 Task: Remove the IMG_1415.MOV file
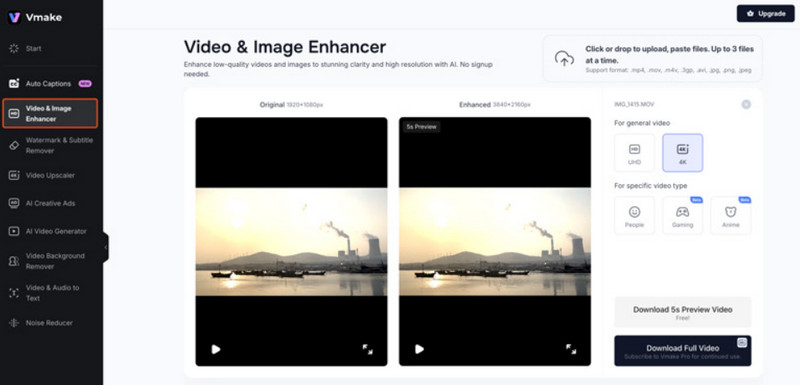[x=746, y=105]
